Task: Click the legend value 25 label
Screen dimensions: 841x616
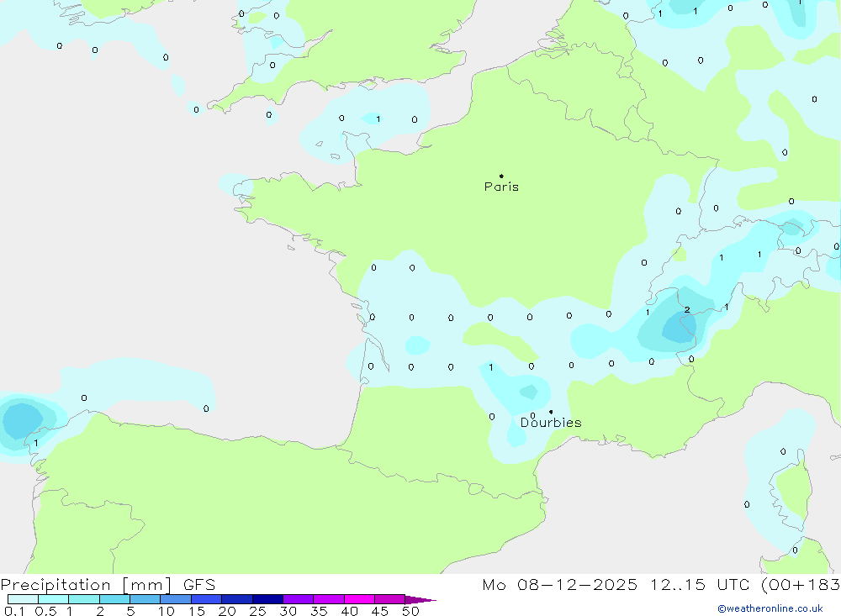Action: click(x=257, y=611)
